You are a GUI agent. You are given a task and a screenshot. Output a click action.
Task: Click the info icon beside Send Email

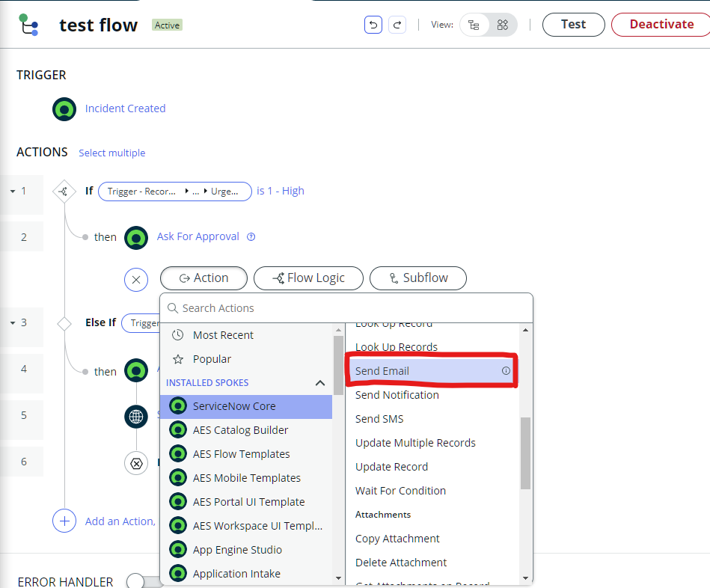point(506,371)
